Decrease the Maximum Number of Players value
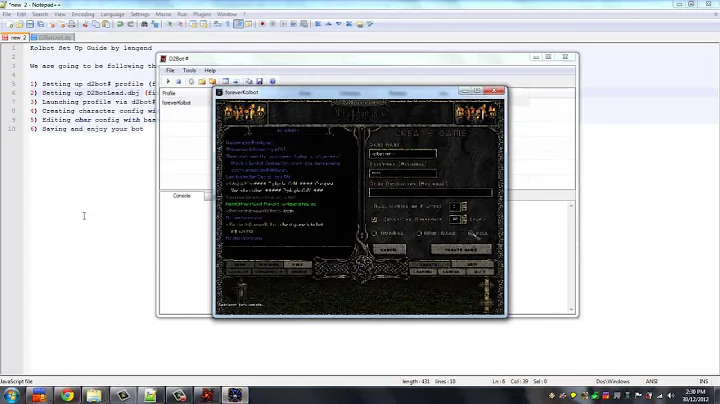 coord(464,209)
